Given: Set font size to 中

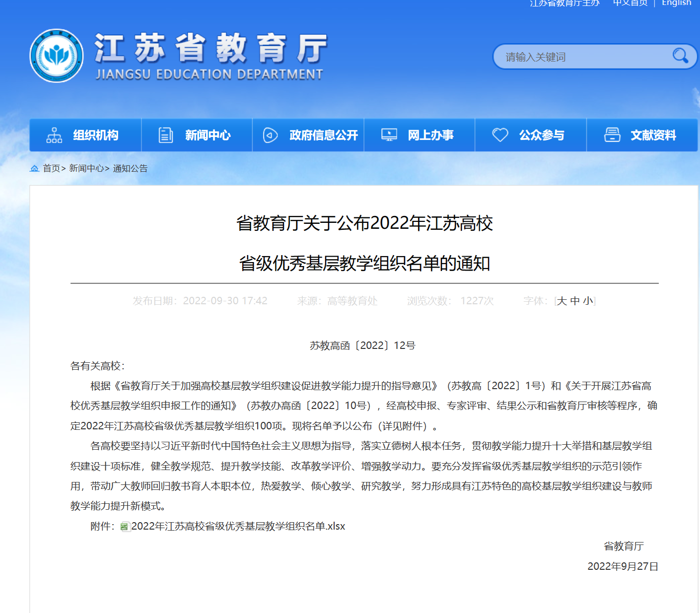Looking at the screenshot, I should click(575, 301).
